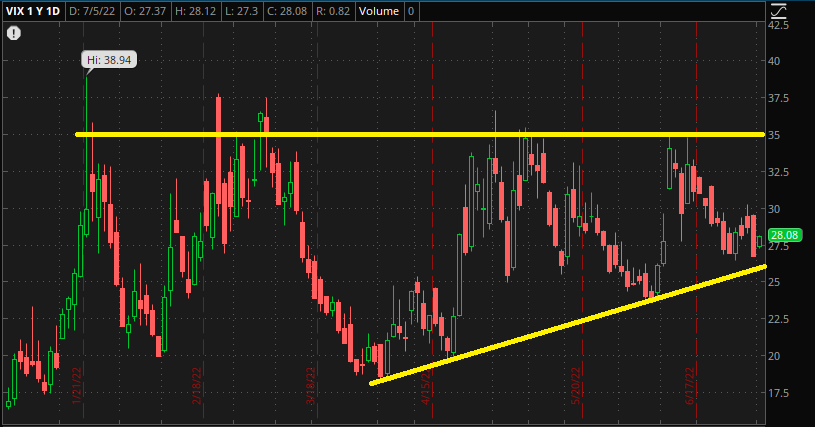Click the L: 27.3 low value
This screenshot has height=427, width=815.
click(x=241, y=11)
